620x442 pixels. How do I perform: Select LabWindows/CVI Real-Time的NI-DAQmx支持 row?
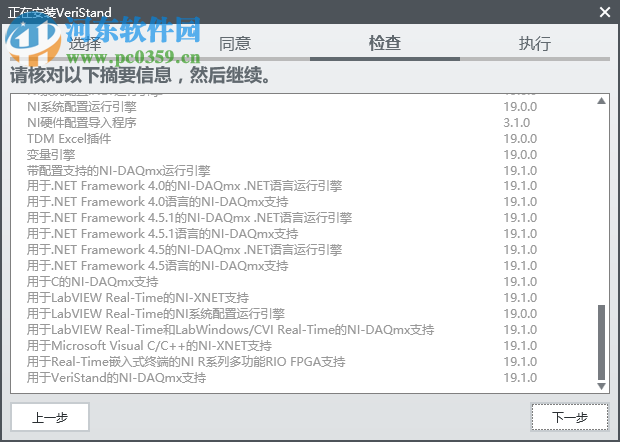pos(282,330)
